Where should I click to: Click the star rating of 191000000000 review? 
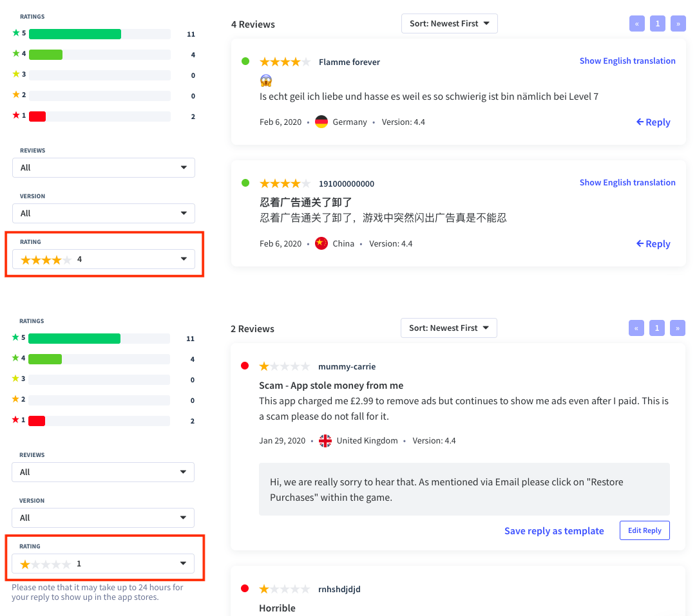[x=285, y=183]
